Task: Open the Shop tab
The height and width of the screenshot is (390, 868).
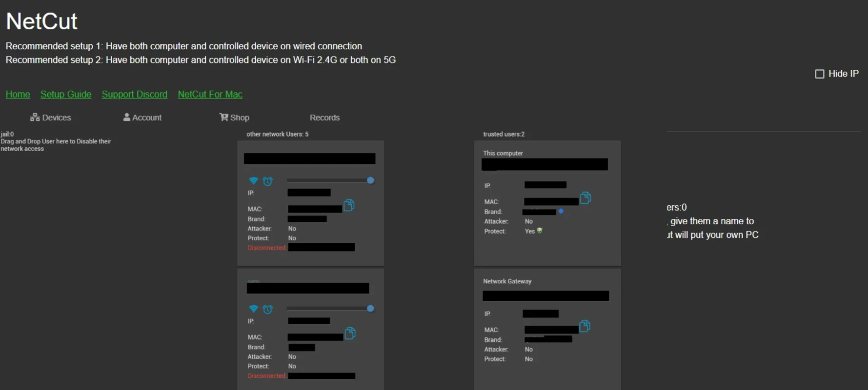Action: pos(235,117)
